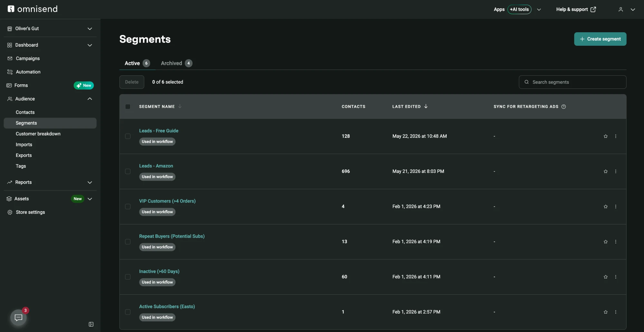Select the Active tab

[137, 63]
